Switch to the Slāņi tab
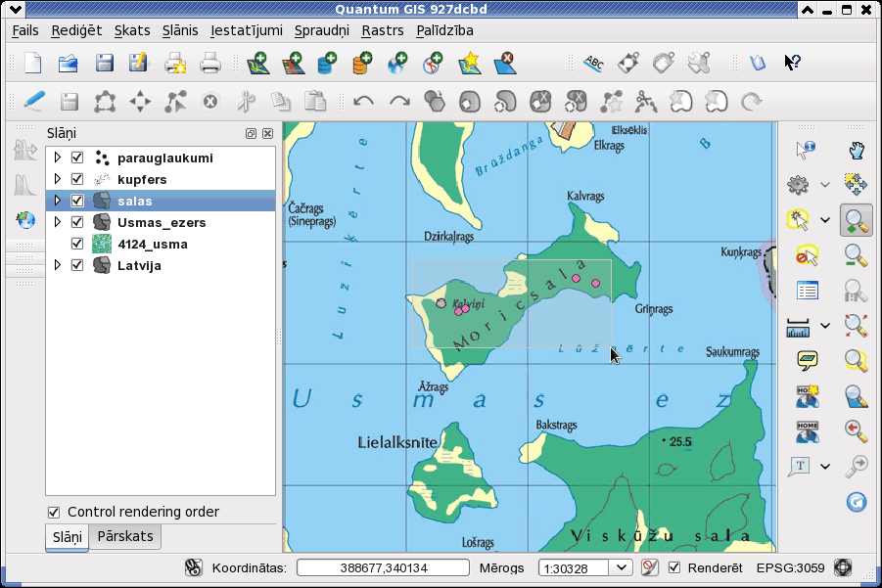This screenshot has height=588, width=882. (67, 537)
